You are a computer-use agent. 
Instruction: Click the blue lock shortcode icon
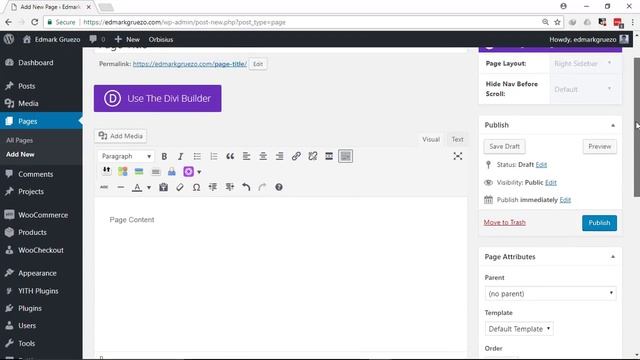coord(172,172)
